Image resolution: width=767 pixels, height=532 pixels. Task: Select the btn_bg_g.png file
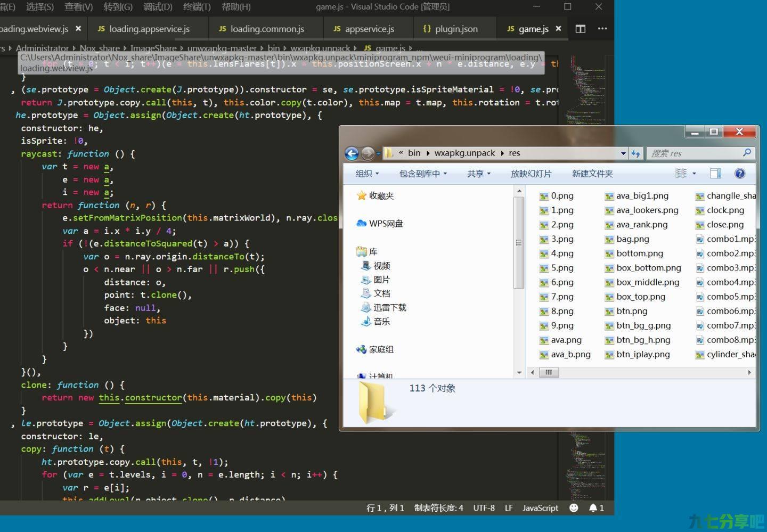click(x=638, y=325)
